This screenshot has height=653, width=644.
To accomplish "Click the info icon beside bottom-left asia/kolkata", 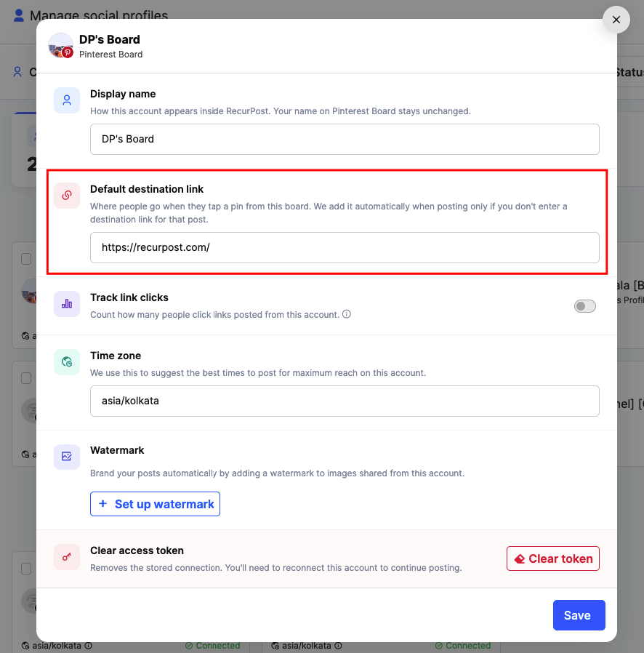I will (88, 646).
